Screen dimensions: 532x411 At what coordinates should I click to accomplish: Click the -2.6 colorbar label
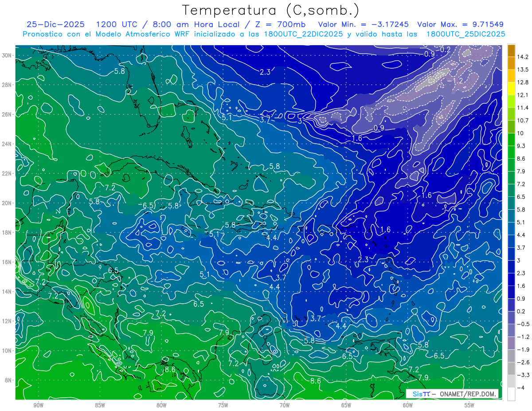[x=523, y=362]
